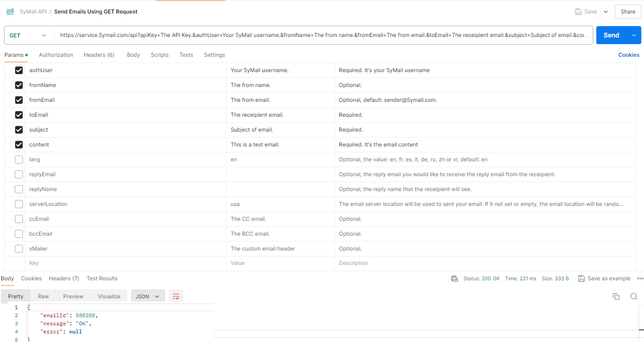Enable the bccEmail parameter checkbox
The height and width of the screenshot is (342, 644).
click(x=19, y=234)
